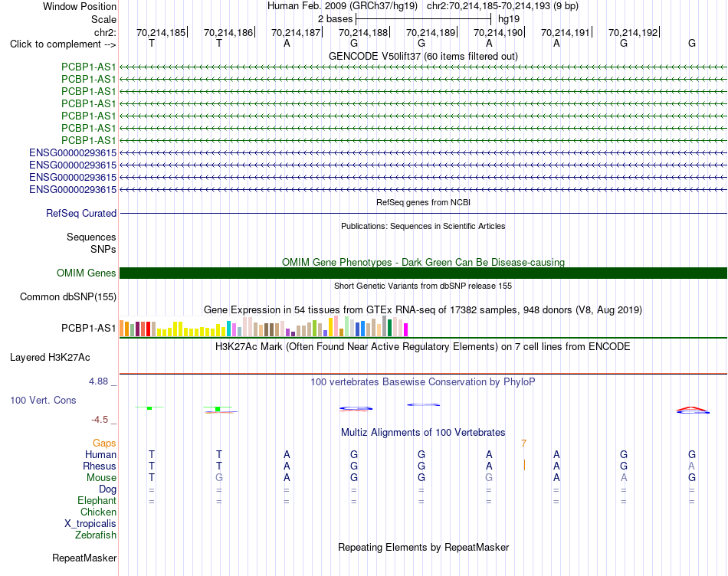Click the 100 Vert. Cons track label

tap(43, 400)
